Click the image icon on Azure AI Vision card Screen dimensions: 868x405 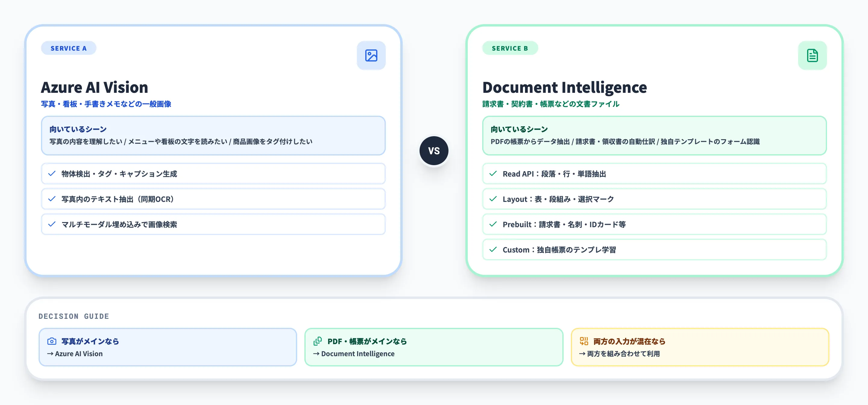coord(371,55)
